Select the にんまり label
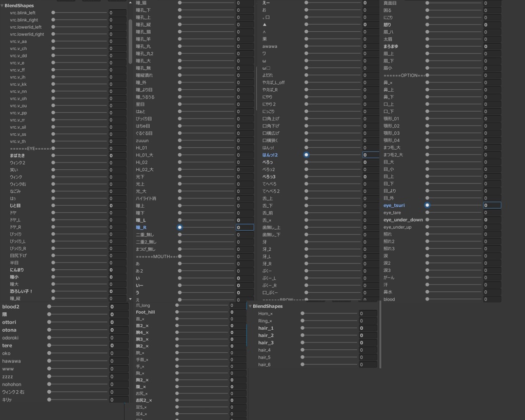The height and width of the screenshot is (420, 525). click(x=17, y=270)
